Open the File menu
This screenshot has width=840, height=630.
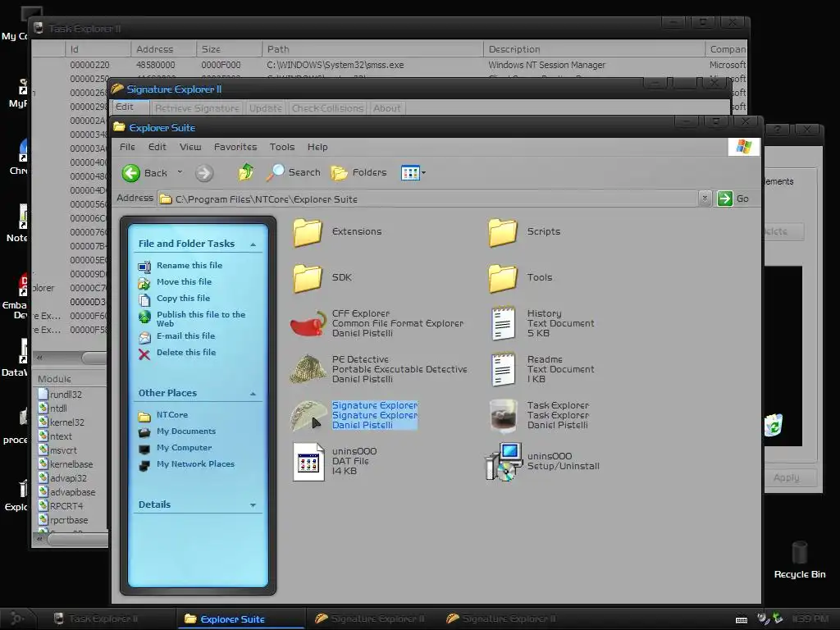pos(127,147)
